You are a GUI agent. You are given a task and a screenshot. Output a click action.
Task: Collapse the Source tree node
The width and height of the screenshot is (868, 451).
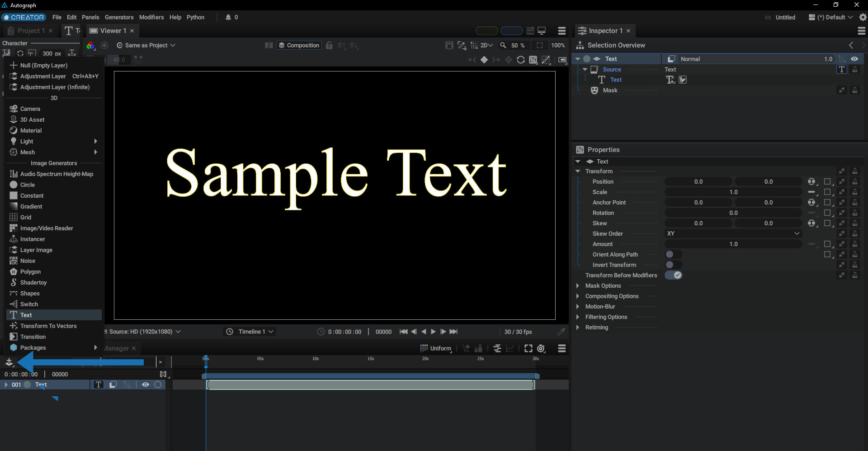click(x=585, y=69)
